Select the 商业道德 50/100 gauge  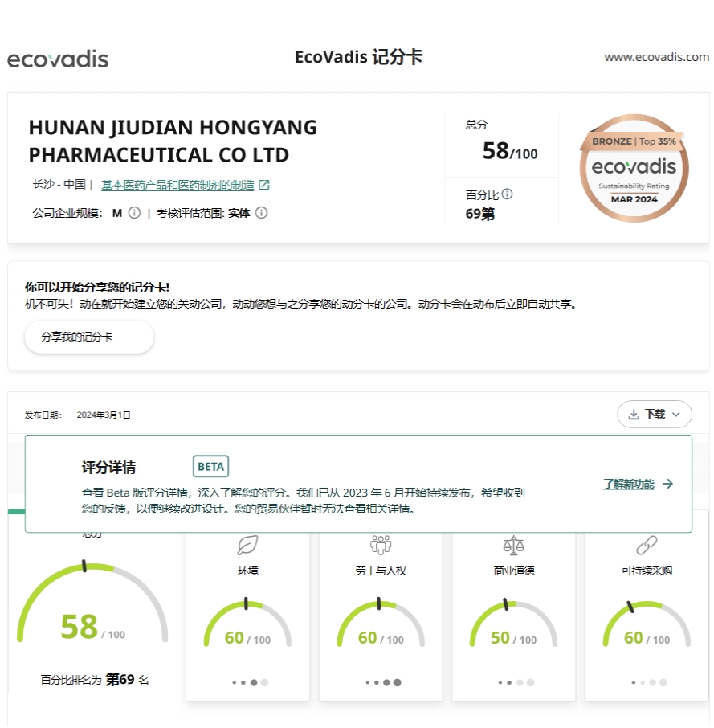[x=513, y=624]
